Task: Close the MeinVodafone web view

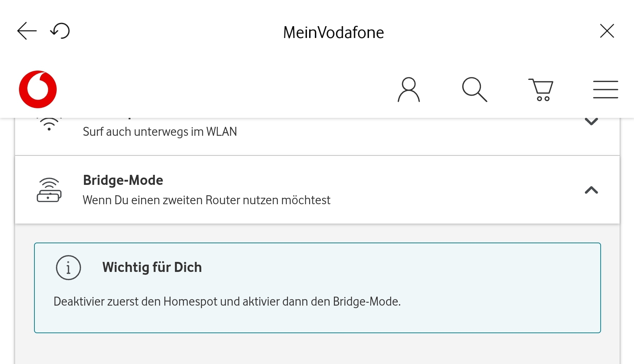Action: [x=607, y=31]
